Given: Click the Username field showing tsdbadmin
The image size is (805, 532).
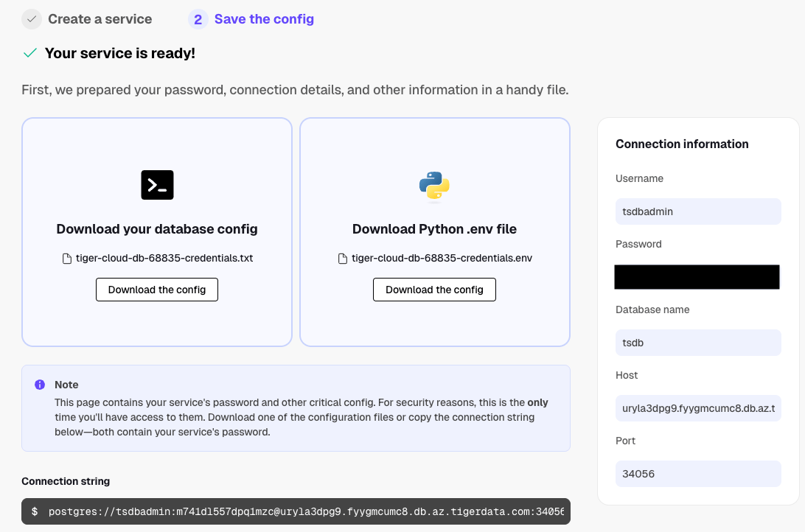Looking at the screenshot, I should pyautogui.click(x=697, y=211).
